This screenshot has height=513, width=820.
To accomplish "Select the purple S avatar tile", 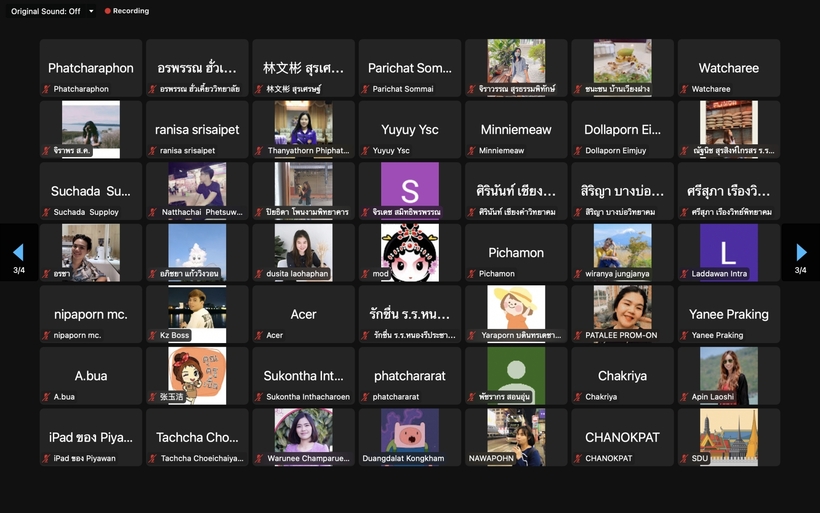I will [410, 185].
